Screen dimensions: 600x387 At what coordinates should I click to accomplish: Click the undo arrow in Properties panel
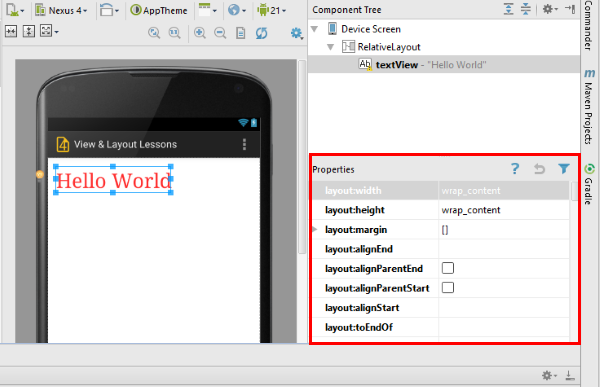tap(539, 169)
